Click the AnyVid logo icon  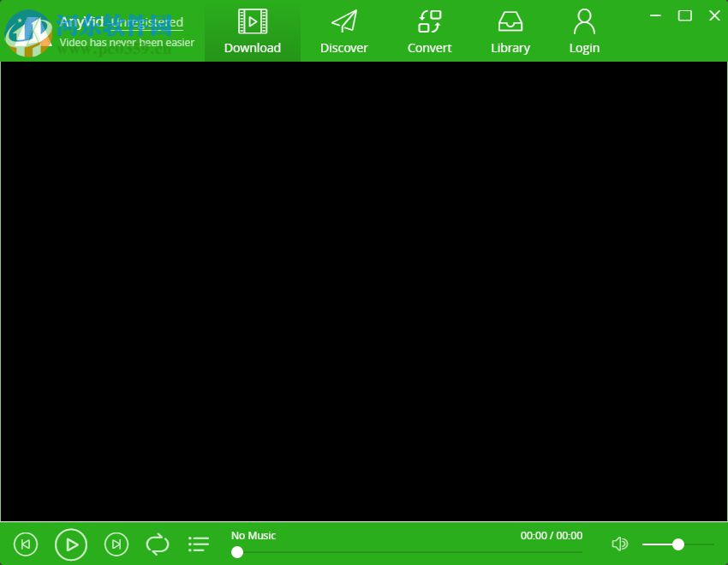[x=27, y=31]
